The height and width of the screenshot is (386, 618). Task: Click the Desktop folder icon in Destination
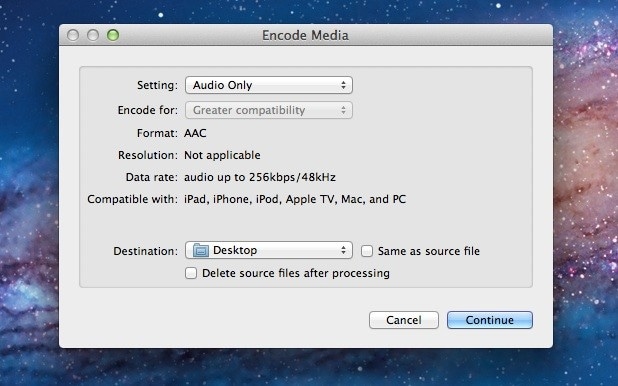pyautogui.click(x=201, y=250)
